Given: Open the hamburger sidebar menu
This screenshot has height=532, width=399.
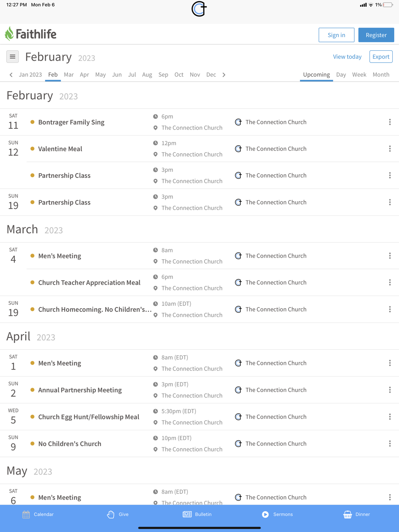Looking at the screenshot, I should 12,57.
